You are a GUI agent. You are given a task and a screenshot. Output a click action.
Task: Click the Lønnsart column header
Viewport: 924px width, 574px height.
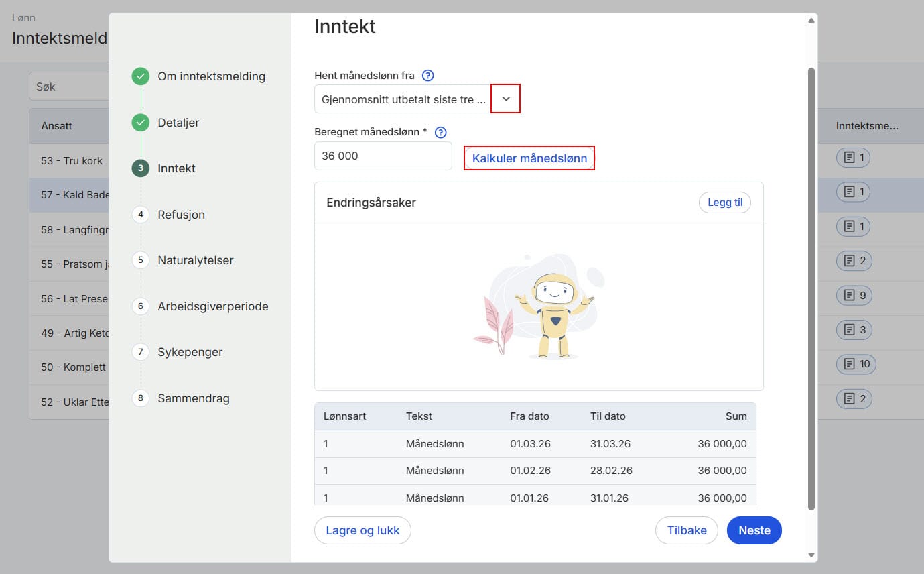[344, 416]
